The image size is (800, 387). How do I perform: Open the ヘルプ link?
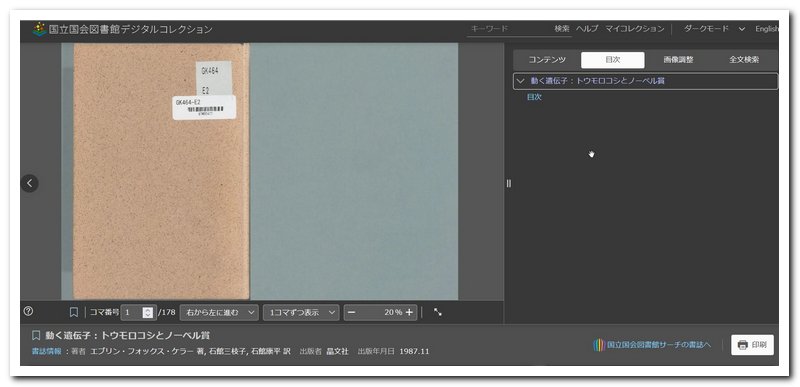pyautogui.click(x=587, y=29)
